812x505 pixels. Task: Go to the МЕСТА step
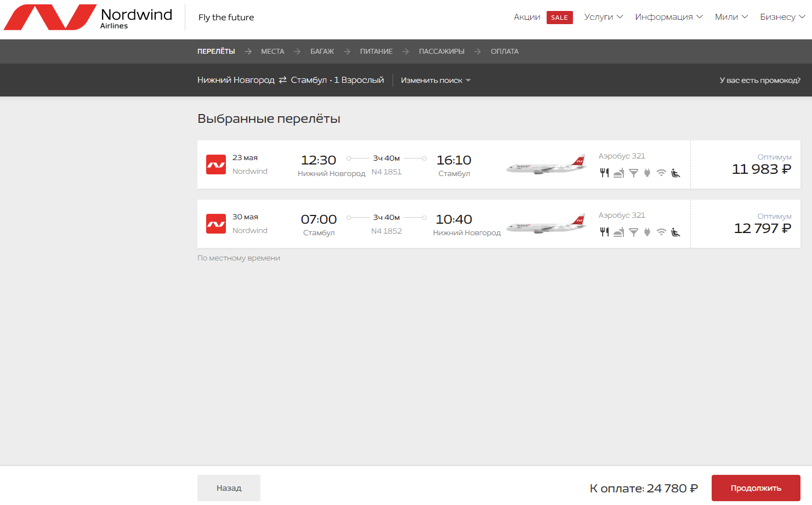pyautogui.click(x=272, y=52)
